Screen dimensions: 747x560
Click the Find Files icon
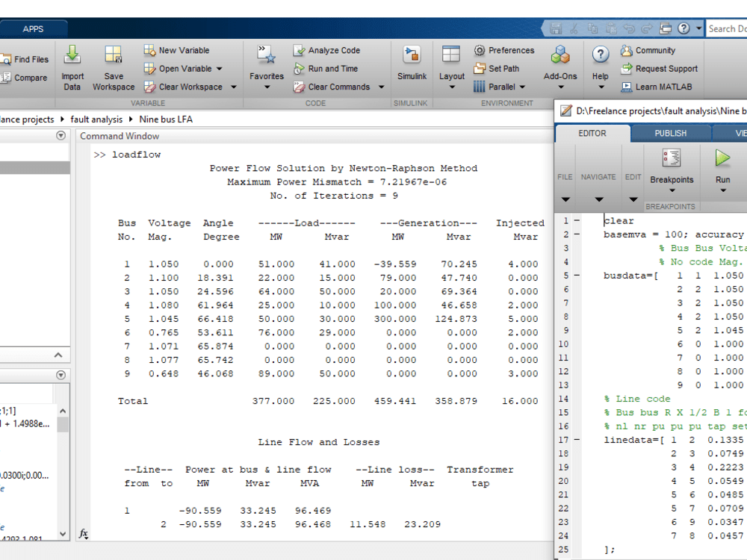[x=6, y=60]
